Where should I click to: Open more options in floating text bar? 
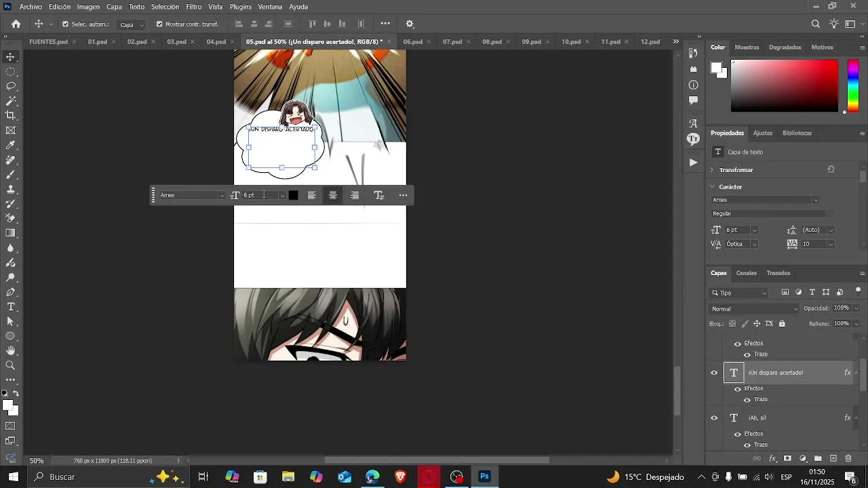click(x=403, y=195)
